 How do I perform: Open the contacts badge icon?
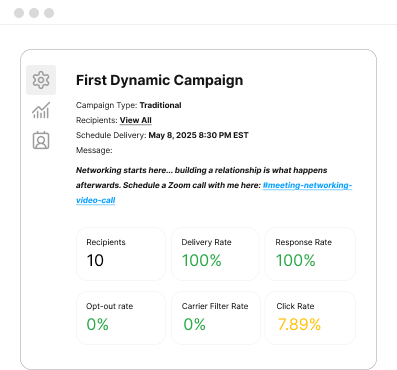coord(41,140)
